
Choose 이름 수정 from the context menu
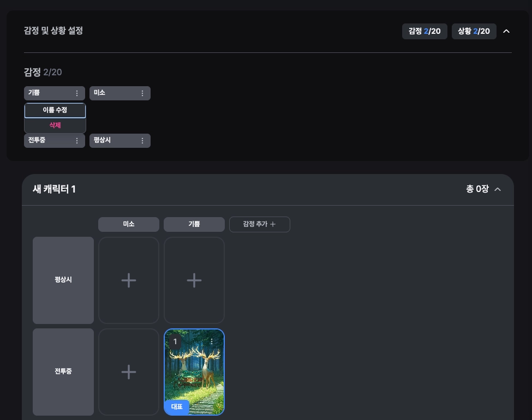[55, 110]
